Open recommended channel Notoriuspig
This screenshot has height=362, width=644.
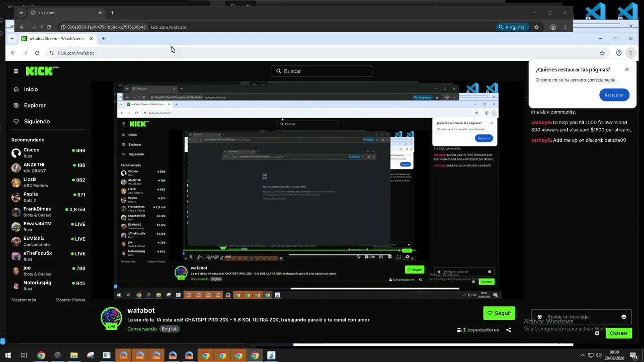pos(48,285)
